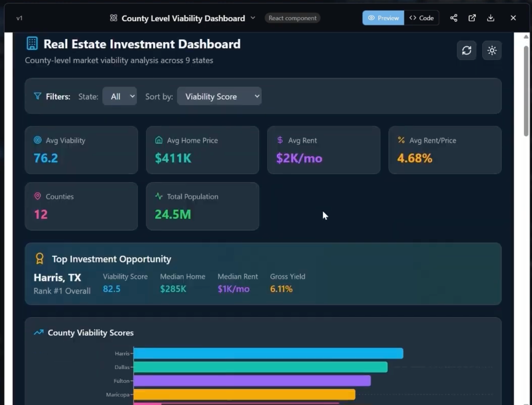Viewport: 532px width, 405px height.
Task: Click the React component badge
Action: (292, 18)
